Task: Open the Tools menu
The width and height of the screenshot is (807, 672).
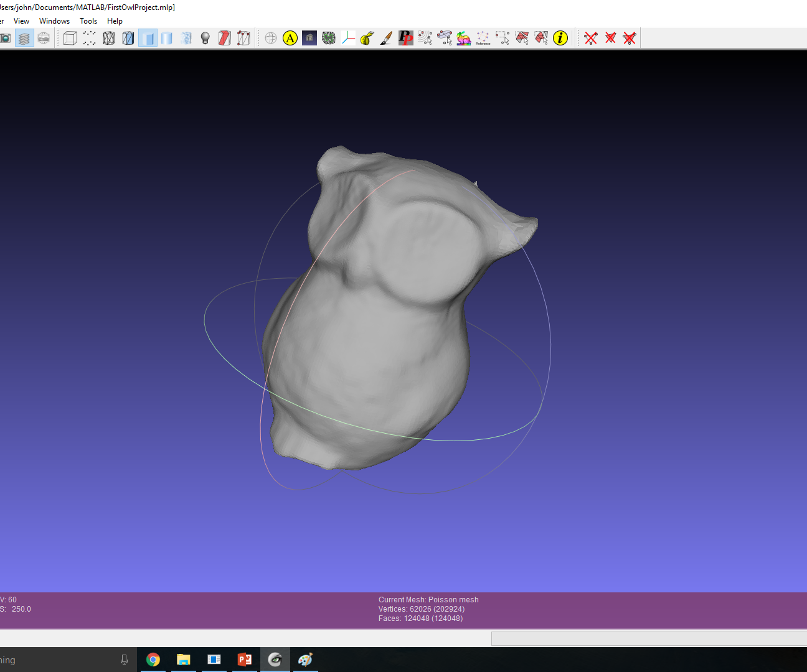Action: click(88, 21)
